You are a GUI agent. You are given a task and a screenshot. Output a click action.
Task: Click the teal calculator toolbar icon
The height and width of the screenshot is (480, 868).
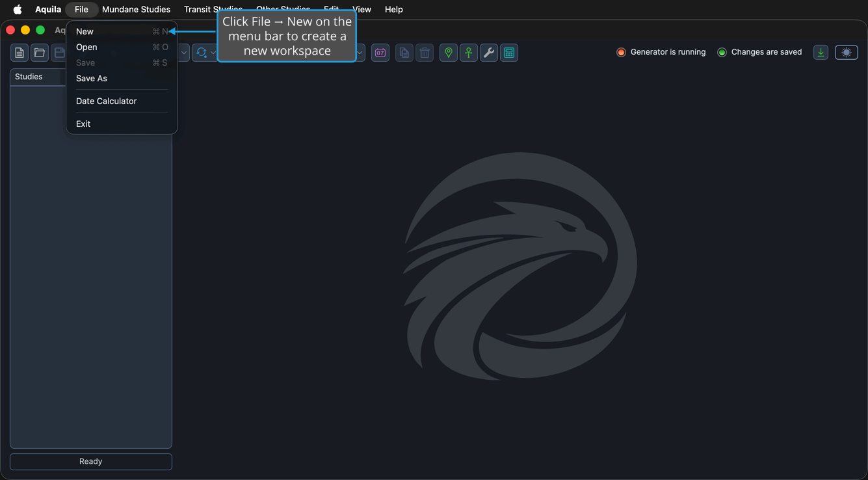(509, 53)
